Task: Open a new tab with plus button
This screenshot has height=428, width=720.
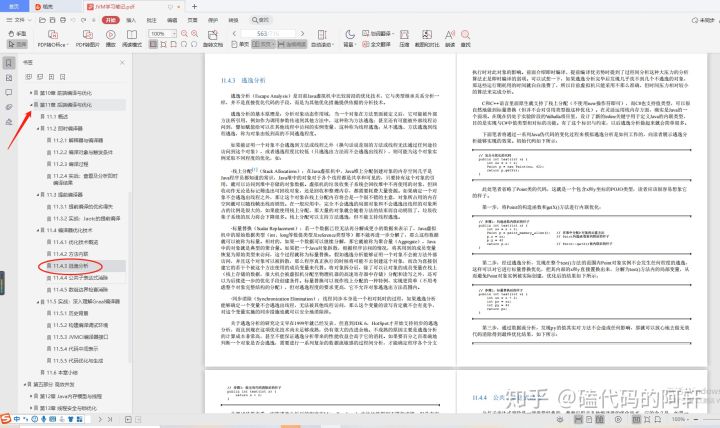Action: 194,6
